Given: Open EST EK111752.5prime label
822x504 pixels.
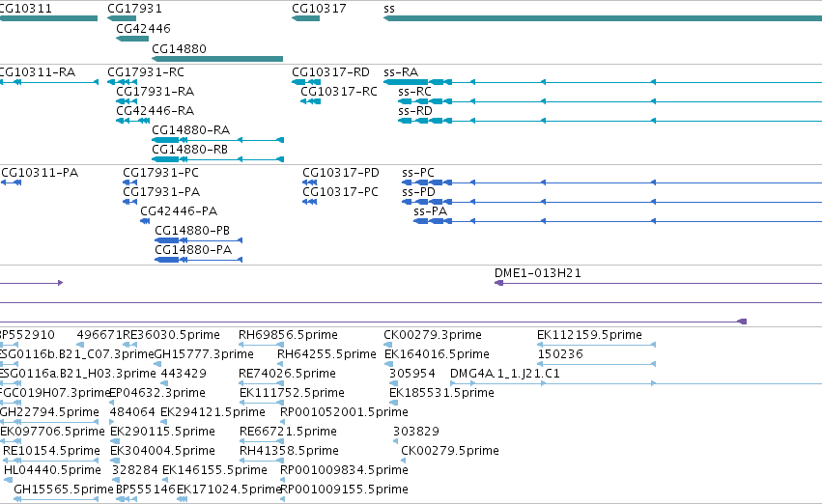Looking at the screenshot, I should (x=292, y=393).
